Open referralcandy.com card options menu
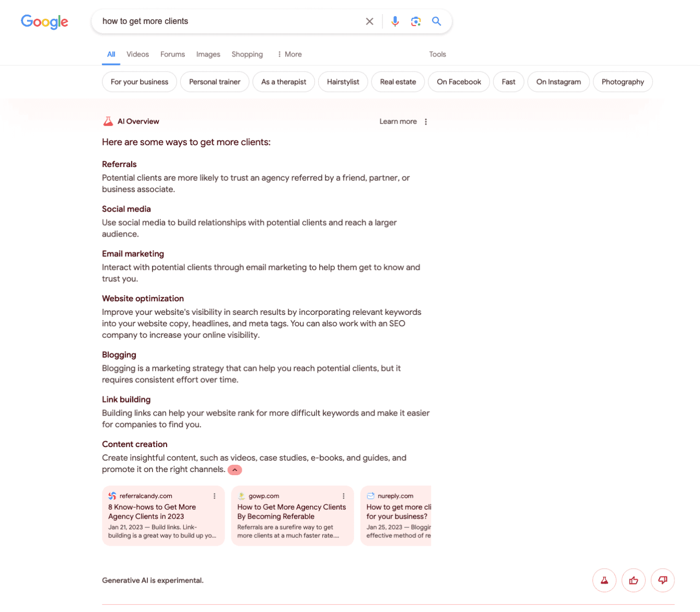This screenshot has width=700, height=612. 214,496
